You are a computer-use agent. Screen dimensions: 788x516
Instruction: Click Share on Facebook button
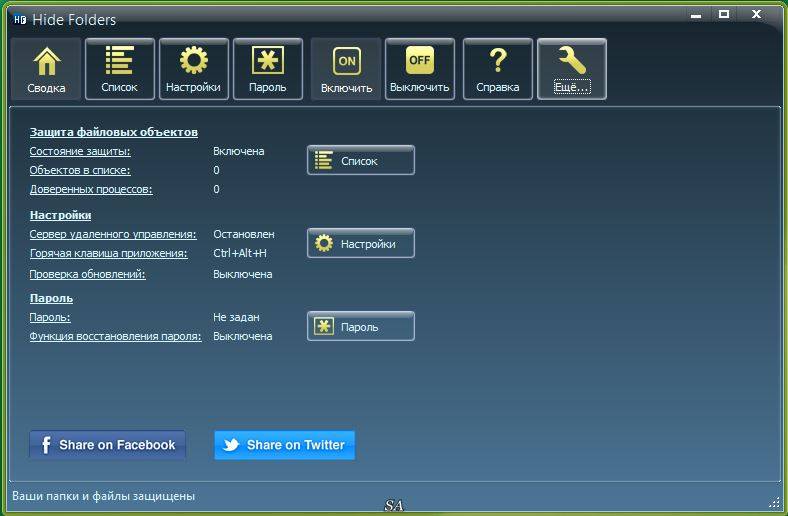pyautogui.click(x=107, y=445)
